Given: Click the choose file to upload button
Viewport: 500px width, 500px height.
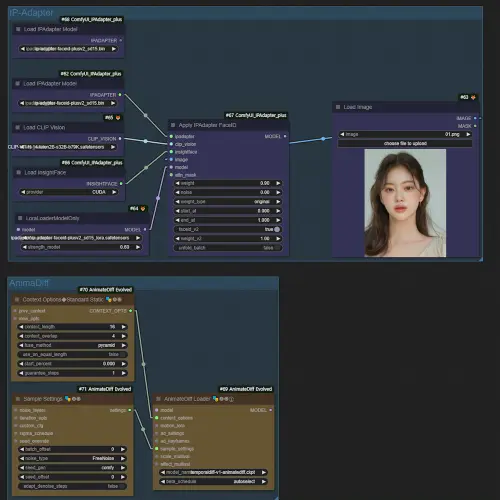Looking at the screenshot, I should coord(405,143).
